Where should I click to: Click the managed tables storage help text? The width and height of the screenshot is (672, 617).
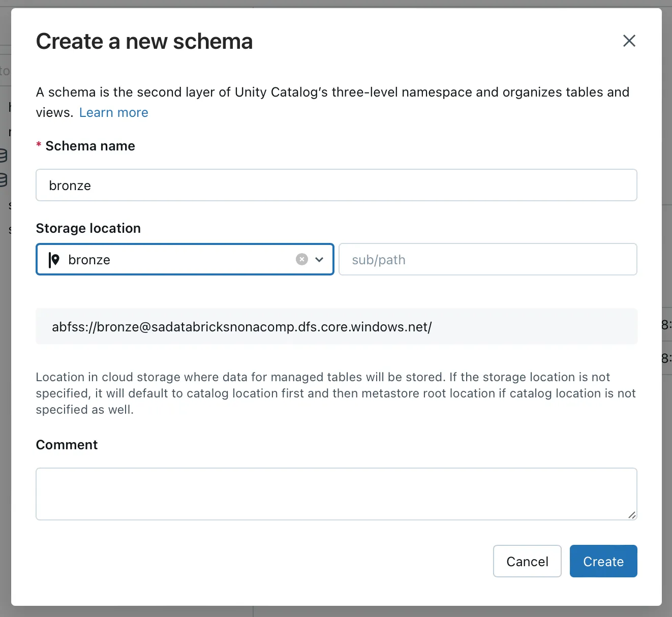pos(335,393)
